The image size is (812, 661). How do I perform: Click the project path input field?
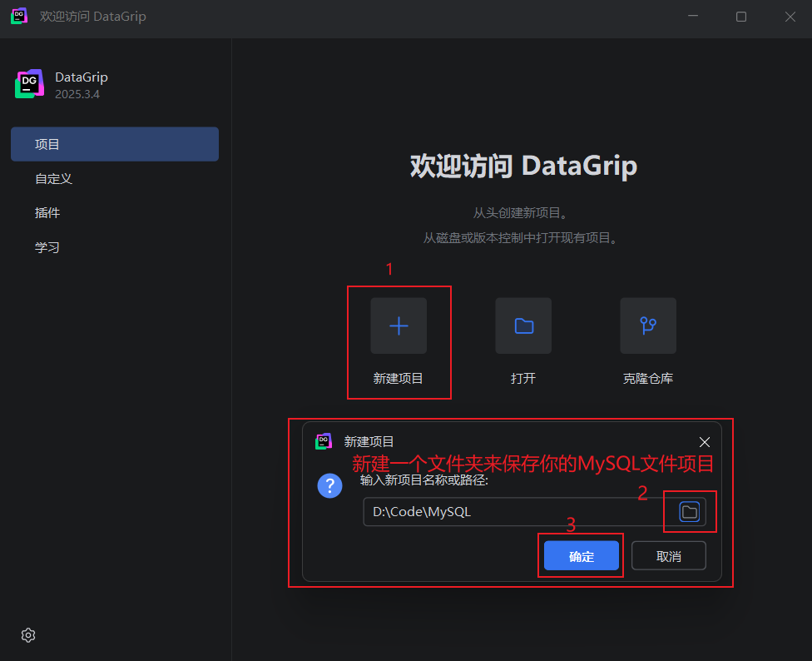(534, 512)
